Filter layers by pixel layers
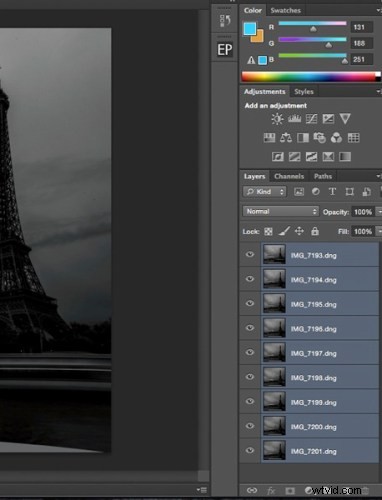The image size is (382, 500). point(299,192)
